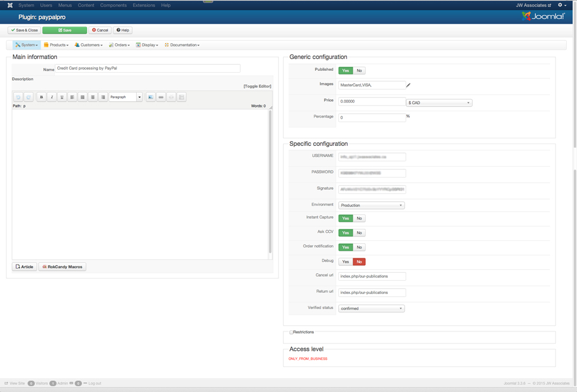
Task: Expand the Products dropdown menu
Action: [57, 45]
